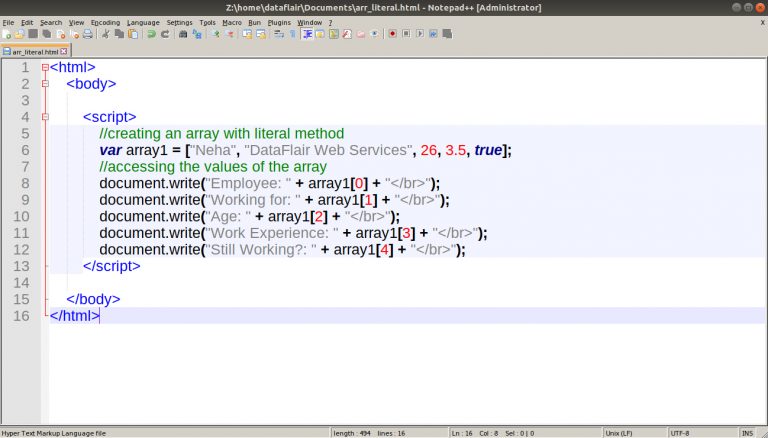Image resolution: width=768 pixels, height=438 pixels.
Task: Collapse the script fold marker on line 4
Action: point(45,117)
